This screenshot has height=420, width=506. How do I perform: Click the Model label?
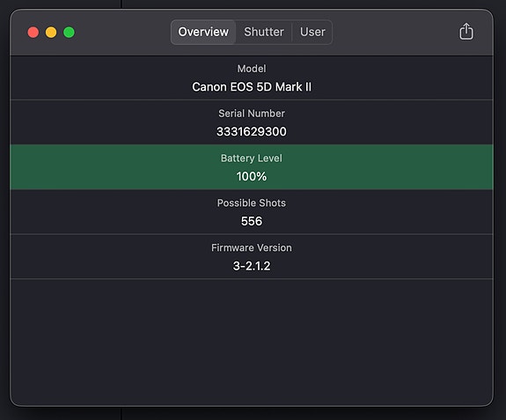(252, 69)
